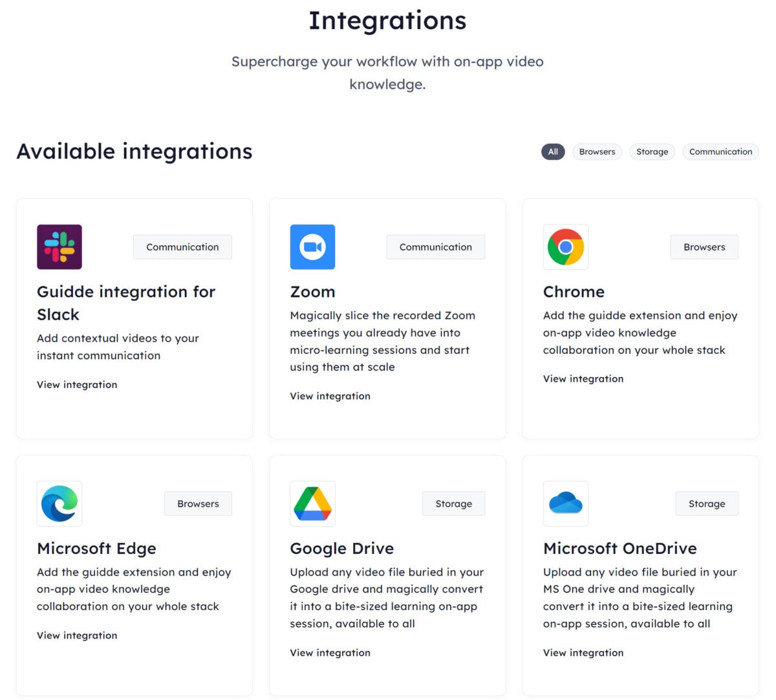
Task: View the Microsoft Edge integration
Action: pyautogui.click(x=77, y=635)
